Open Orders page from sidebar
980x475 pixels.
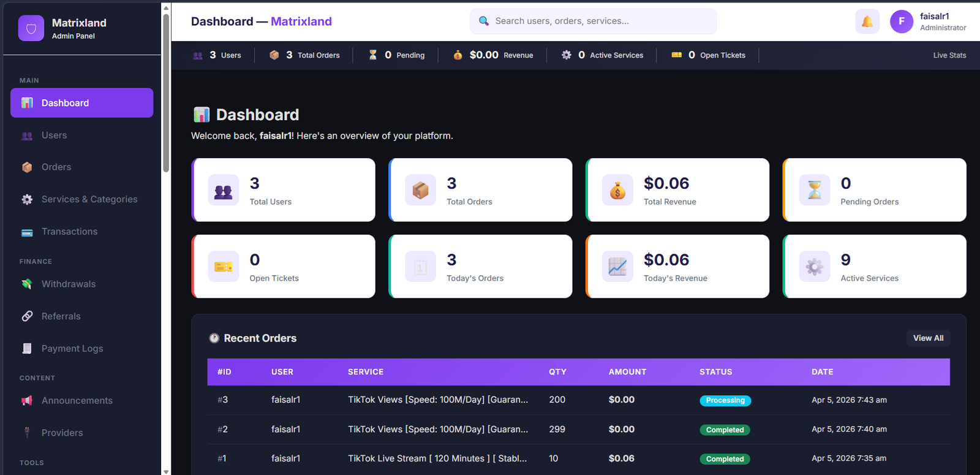point(56,167)
